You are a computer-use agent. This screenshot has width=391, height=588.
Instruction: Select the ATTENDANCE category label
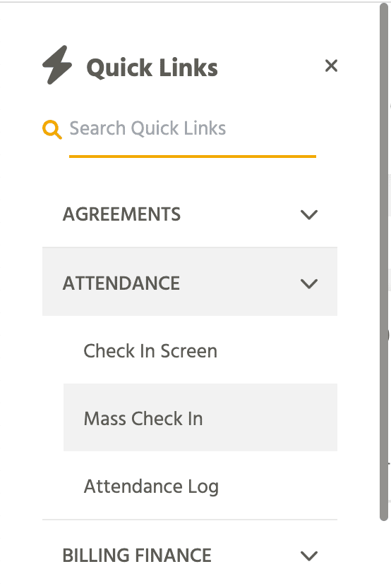click(121, 283)
